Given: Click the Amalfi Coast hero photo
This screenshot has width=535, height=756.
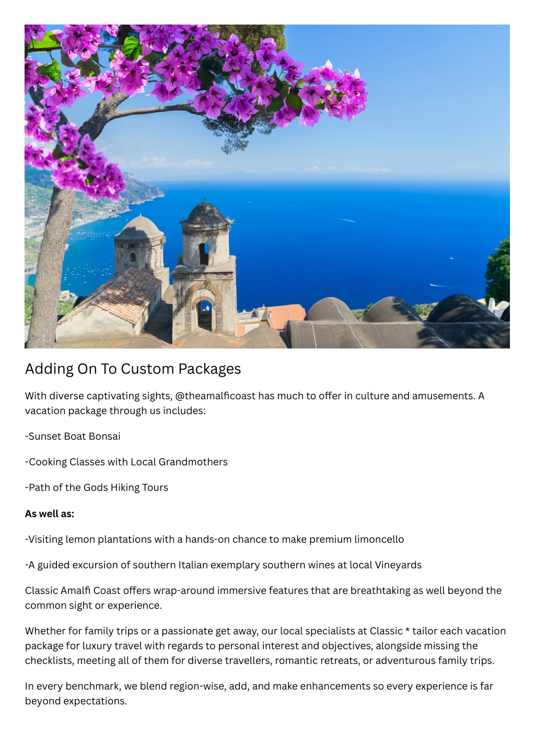Looking at the screenshot, I should pyautogui.click(x=267, y=187).
